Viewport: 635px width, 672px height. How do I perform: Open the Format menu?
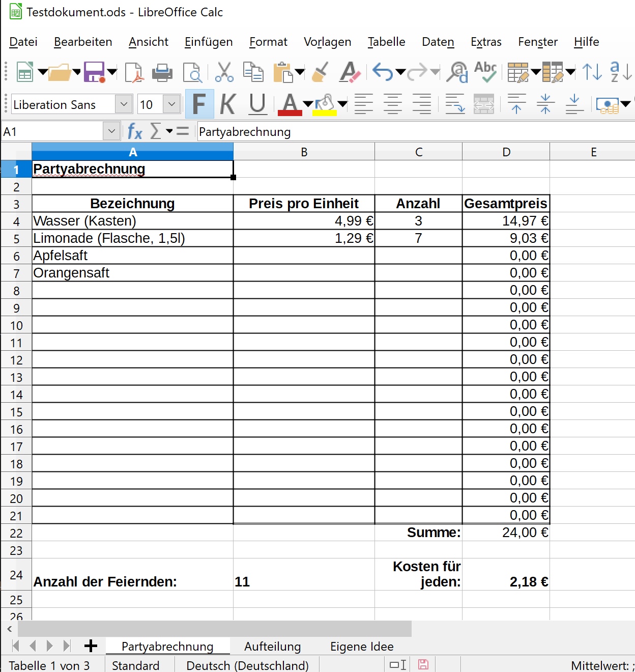tap(268, 42)
